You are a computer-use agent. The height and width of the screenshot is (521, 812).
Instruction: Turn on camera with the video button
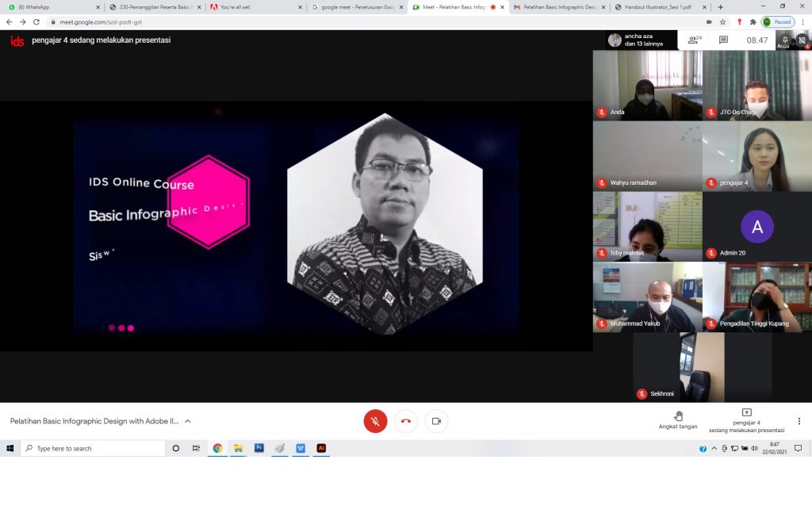pos(436,421)
